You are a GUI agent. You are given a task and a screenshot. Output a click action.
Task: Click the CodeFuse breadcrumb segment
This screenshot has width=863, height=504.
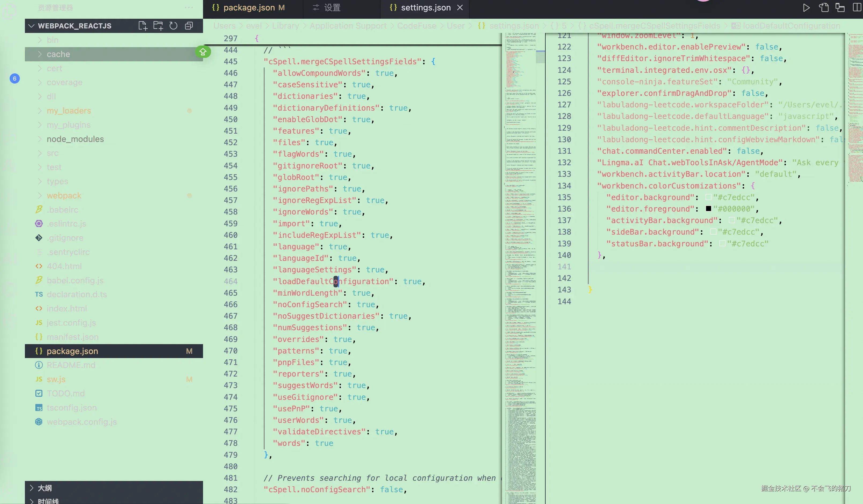point(417,26)
